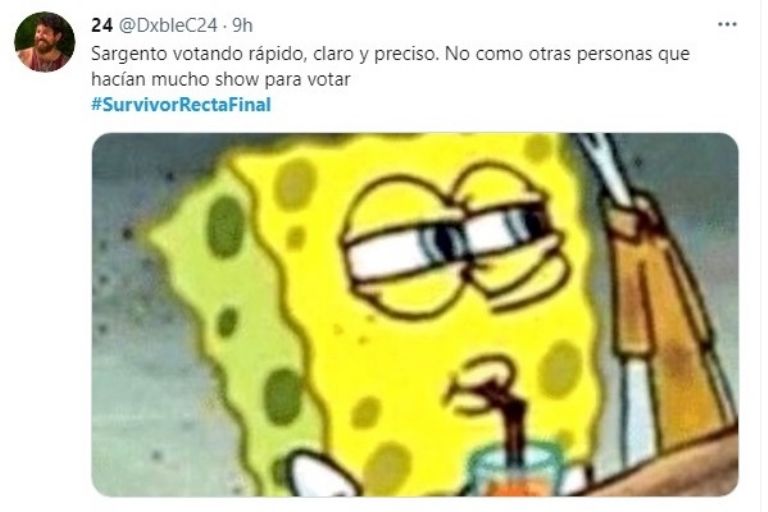The image size is (768, 512).
Task: Visit the @DxbleC24 handle link
Action: (x=168, y=25)
